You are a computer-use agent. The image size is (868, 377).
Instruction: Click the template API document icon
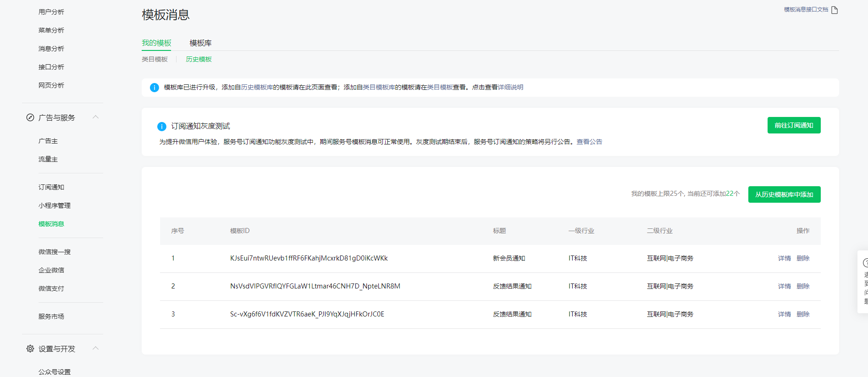pos(835,10)
